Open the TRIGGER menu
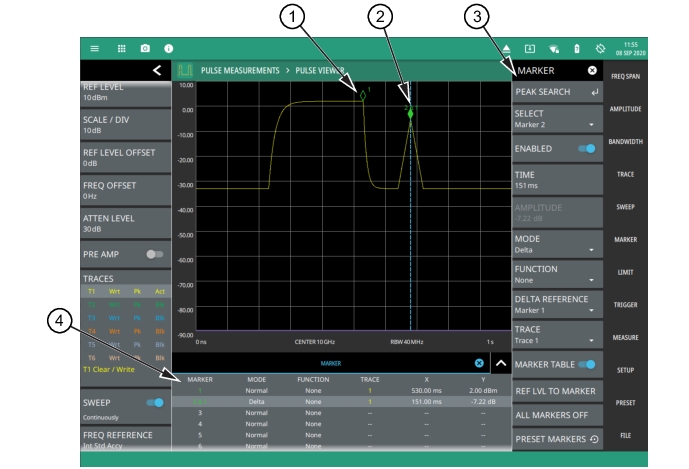 point(625,305)
